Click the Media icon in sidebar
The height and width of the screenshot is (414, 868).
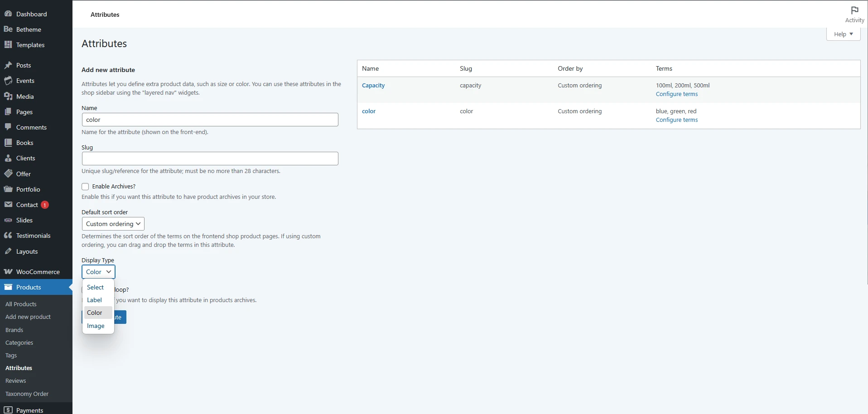(x=8, y=96)
